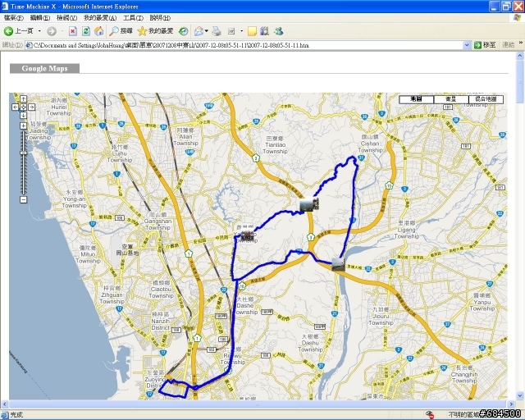The width and height of the screenshot is (525, 420).
Task: Refresh the page with green arrows icon
Action: (x=85, y=31)
